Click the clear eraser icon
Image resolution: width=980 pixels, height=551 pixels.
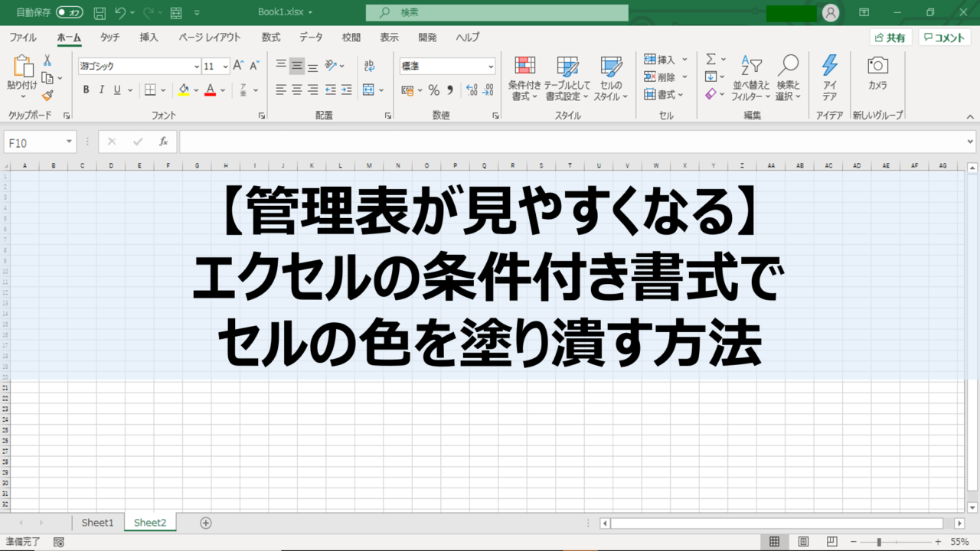coord(710,94)
